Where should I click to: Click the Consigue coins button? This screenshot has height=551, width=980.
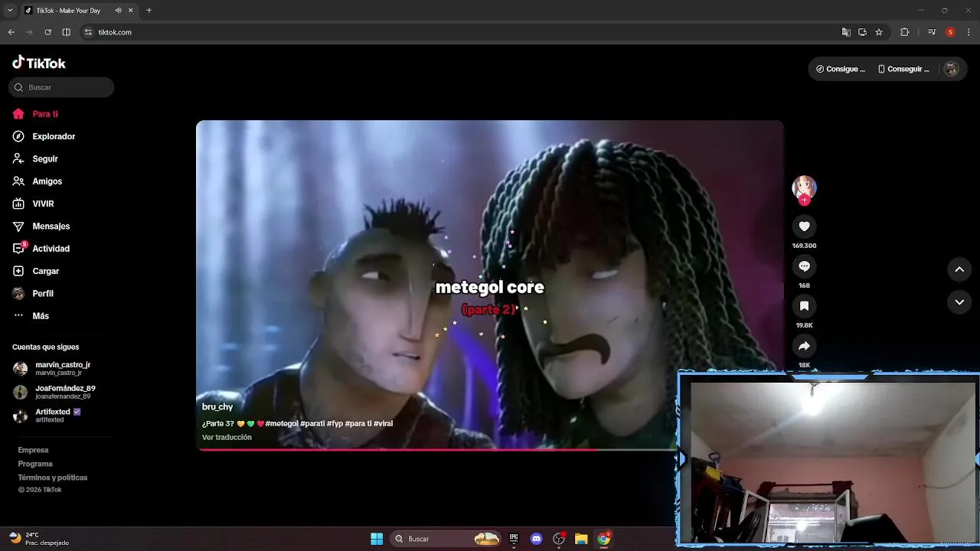click(x=841, y=69)
